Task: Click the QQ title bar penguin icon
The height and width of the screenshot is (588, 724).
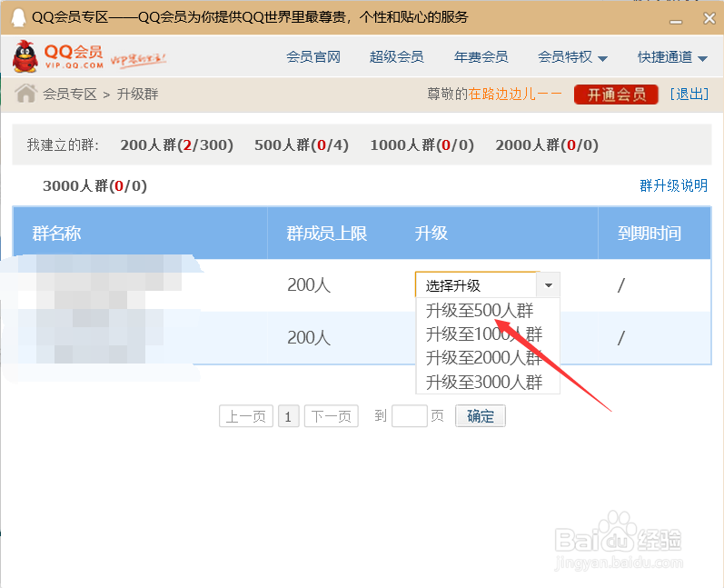Action: (x=18, y=17)
